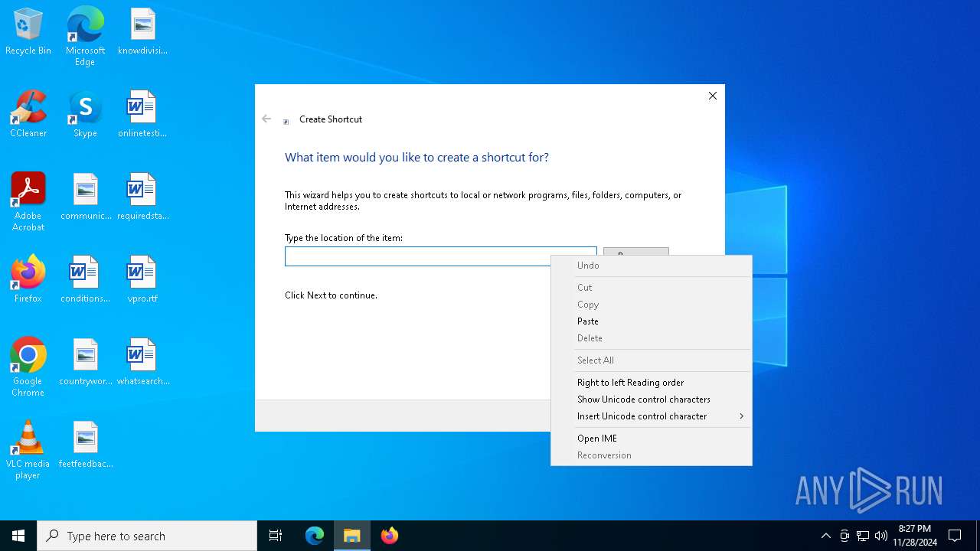Choose Reconversion in the context menu
Image resolution: width=980 pixels, height=551 pixels.
tap(651, 455)
